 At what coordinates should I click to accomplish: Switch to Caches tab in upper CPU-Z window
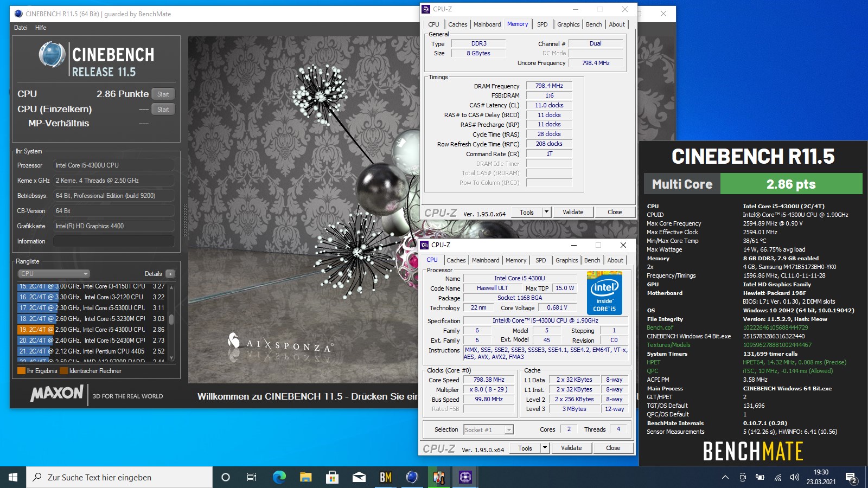coord(457,24)
